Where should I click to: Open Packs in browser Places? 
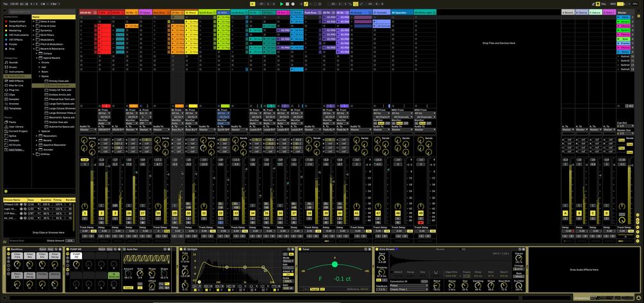coord(12,122)
